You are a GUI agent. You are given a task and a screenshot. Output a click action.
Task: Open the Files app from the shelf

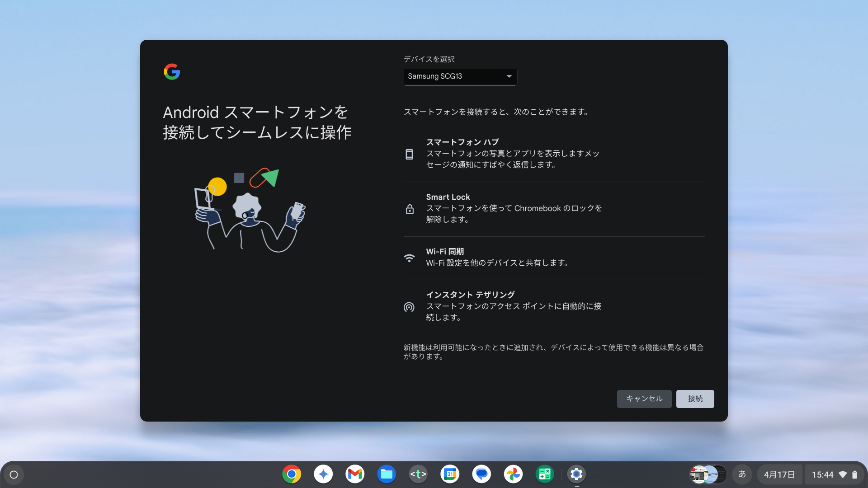pyautogui.click(x=387, y=474)
